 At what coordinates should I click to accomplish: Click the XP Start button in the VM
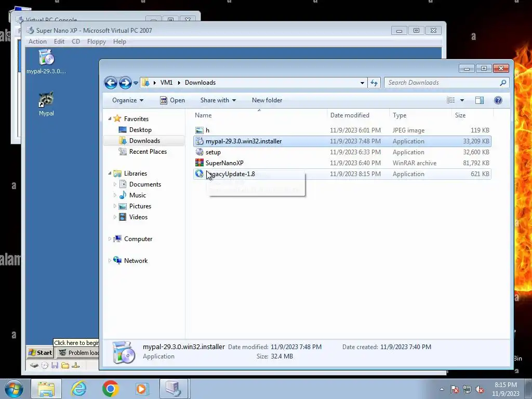[x=41, y=353]
